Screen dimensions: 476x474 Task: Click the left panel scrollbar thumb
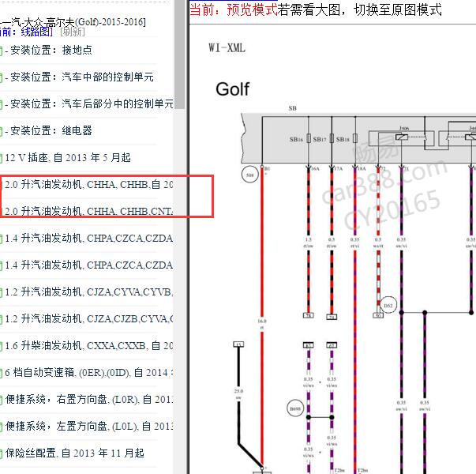click(x=180, y=54)
